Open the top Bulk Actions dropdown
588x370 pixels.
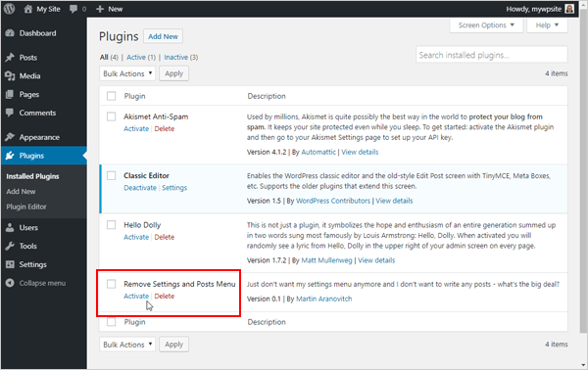127,73
